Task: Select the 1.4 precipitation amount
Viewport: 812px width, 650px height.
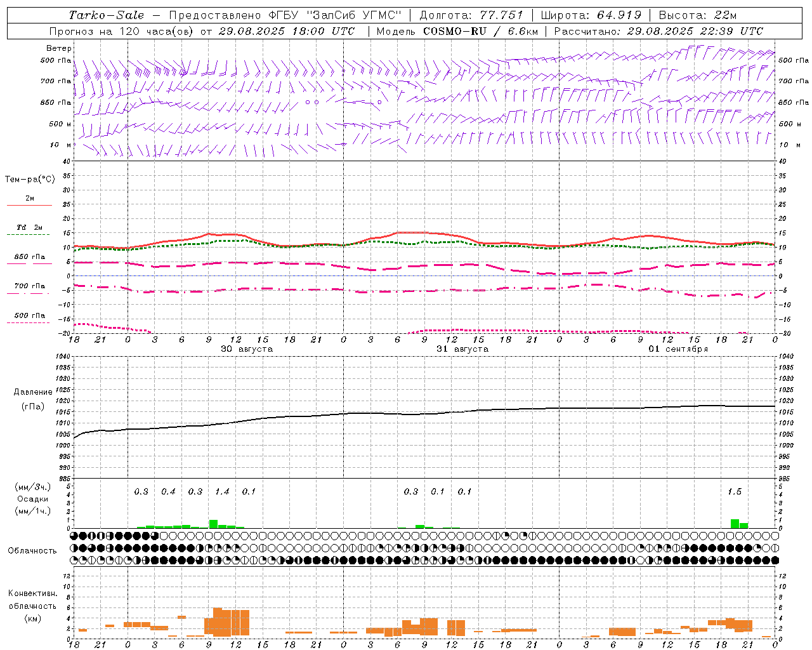Action: 222,491
